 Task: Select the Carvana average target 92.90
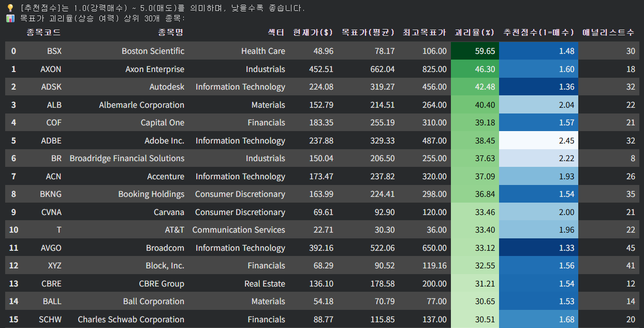point(384,212)
